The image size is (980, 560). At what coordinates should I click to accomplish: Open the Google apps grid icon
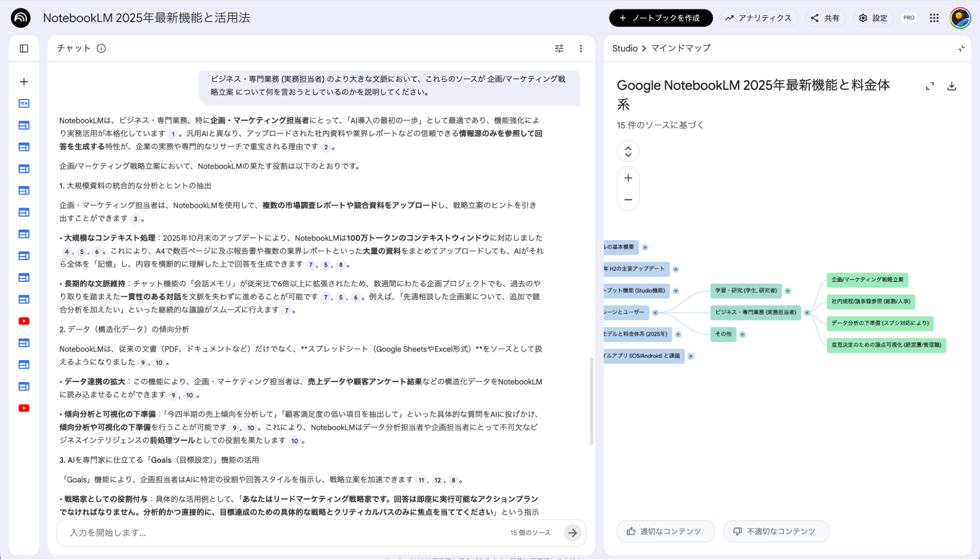tap(934, 18)
